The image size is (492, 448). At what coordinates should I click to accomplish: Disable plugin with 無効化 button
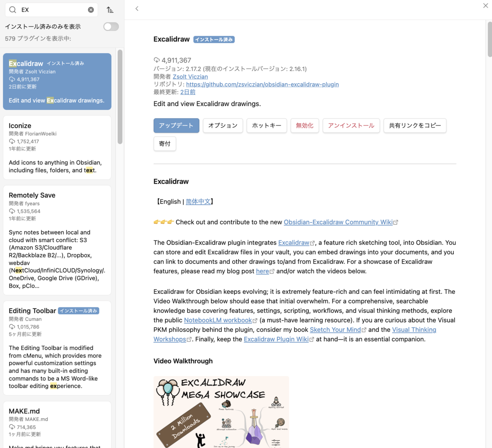click(x=305, y=125)
